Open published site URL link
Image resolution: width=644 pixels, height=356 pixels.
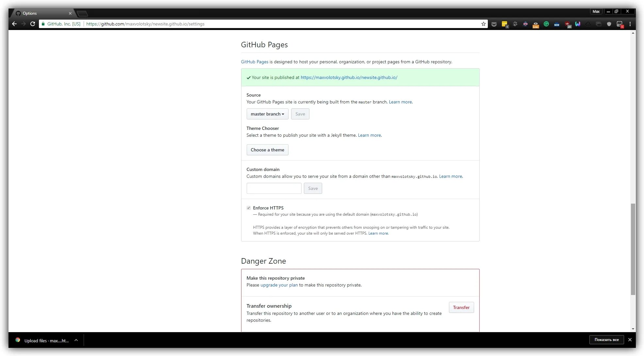349,77
